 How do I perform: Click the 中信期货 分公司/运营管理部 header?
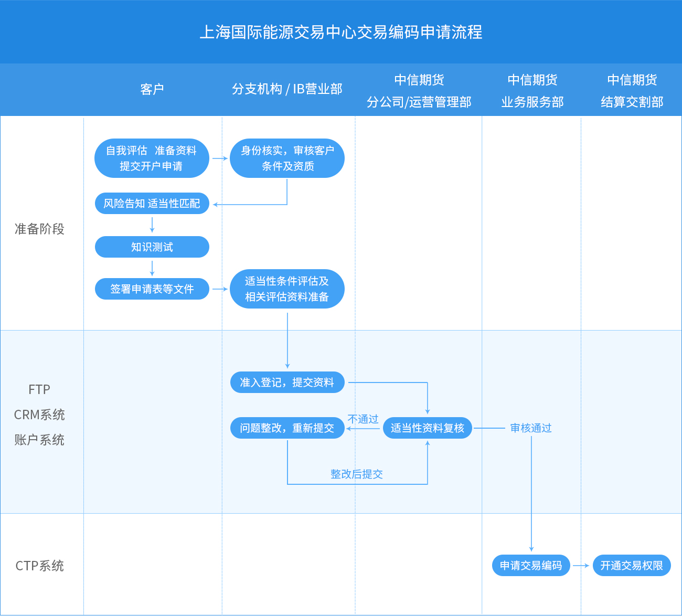click(420, 89)
